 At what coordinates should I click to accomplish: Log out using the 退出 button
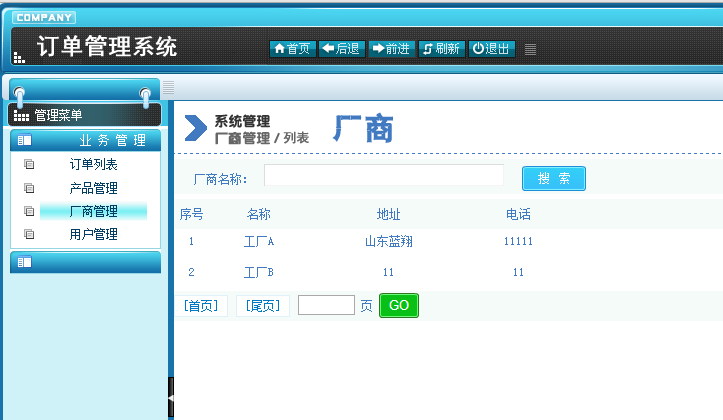(x=492, y=48)
